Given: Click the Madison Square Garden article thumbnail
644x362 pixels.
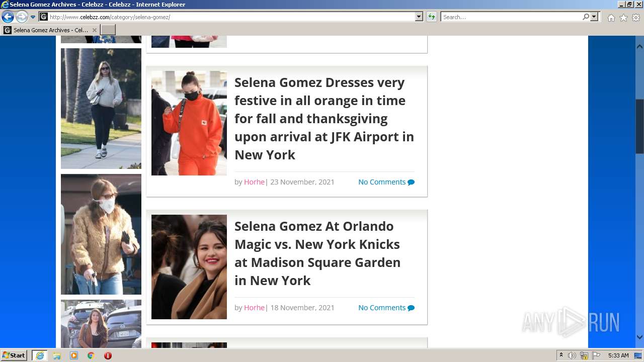Looking at the screenshot, I should (x=189, y=267).
